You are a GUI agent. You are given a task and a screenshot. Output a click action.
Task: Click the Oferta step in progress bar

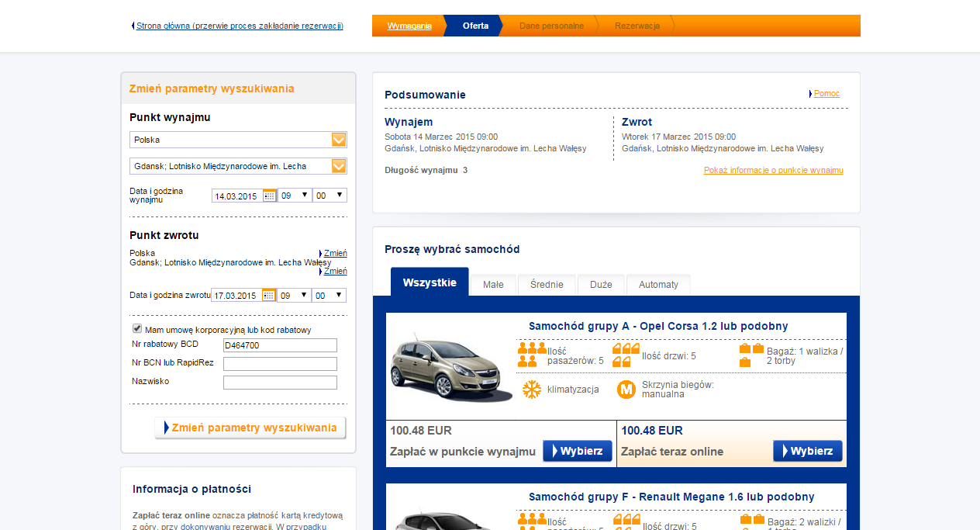(x=475, y=26)
